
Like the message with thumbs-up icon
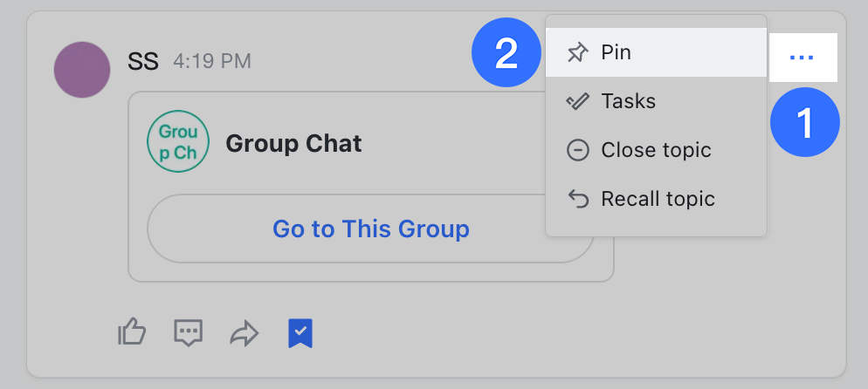[132, 331]
